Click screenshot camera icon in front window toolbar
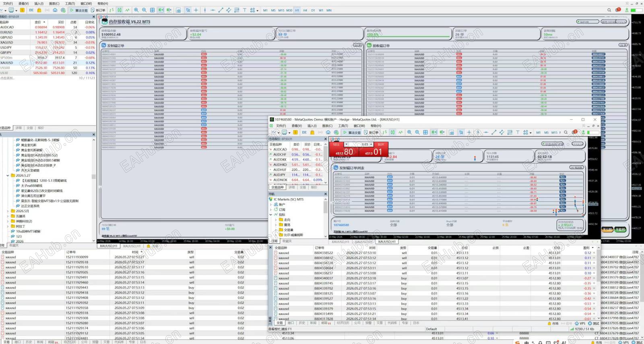This screenshot has width=644, height=344. click(452, 132)
